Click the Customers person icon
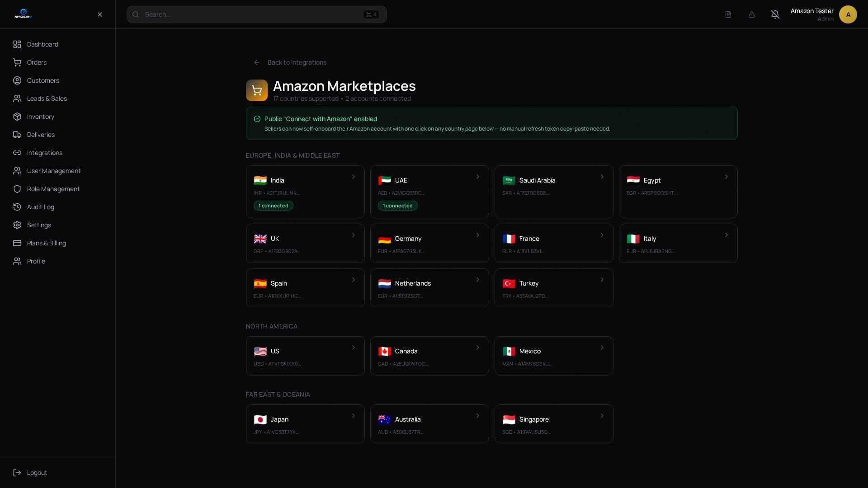 17,80
